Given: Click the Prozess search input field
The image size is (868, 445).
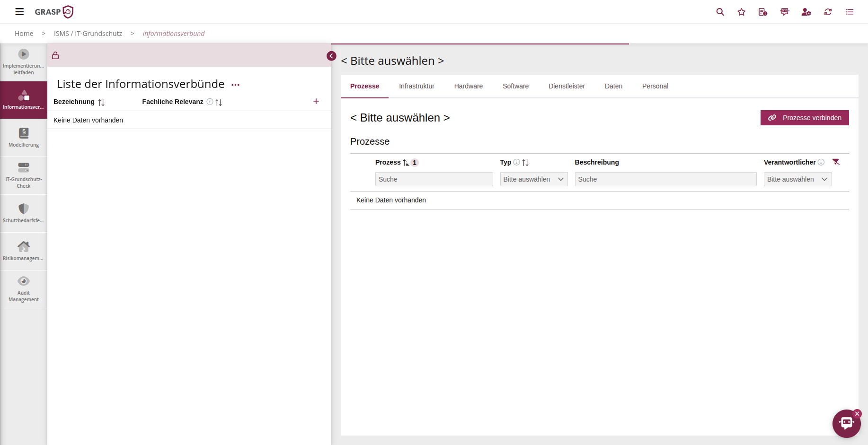Looking at the screenshot, I should pos(434,179).
